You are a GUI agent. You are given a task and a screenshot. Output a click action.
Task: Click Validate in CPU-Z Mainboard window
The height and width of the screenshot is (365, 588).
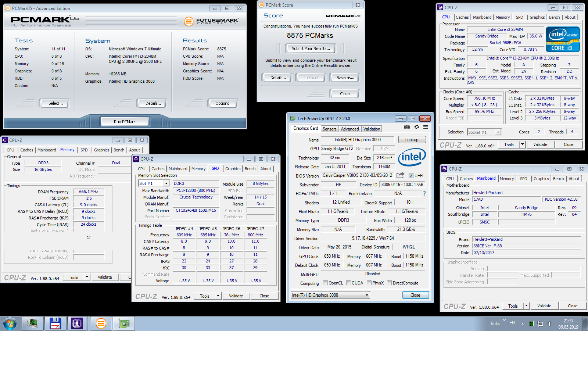tap(544, 306)
